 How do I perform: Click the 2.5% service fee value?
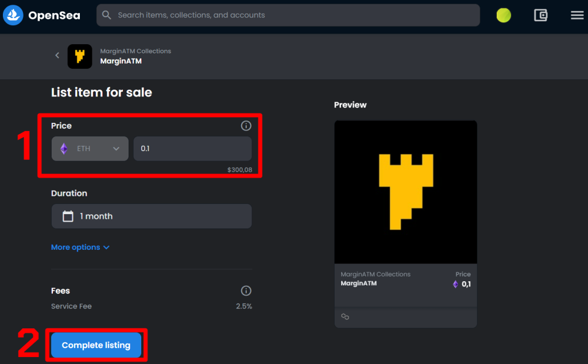click(x=243, y=306)
